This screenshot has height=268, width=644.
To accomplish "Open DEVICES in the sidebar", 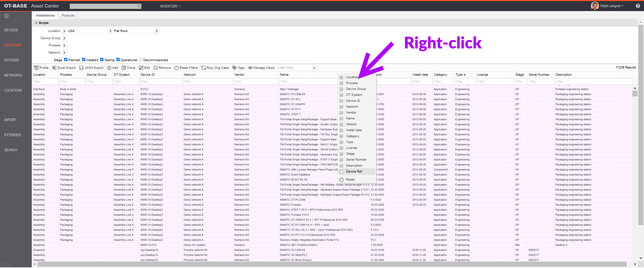I will 11,30.
